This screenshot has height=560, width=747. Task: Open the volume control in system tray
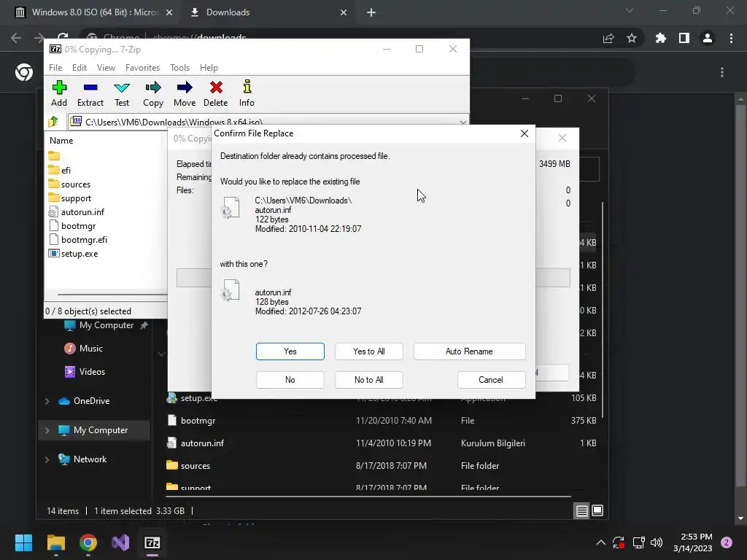click(657, 542)
